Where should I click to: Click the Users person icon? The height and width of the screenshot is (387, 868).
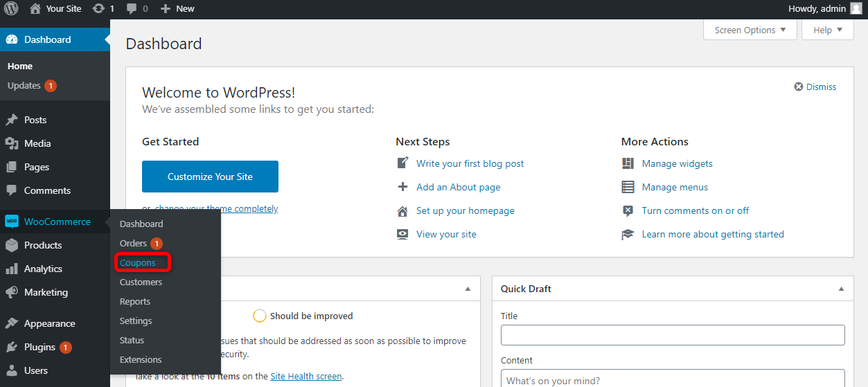click(12, 370)
